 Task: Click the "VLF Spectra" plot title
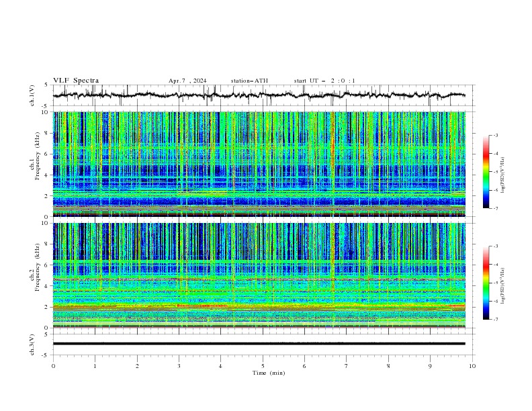(x=76, y=81)
